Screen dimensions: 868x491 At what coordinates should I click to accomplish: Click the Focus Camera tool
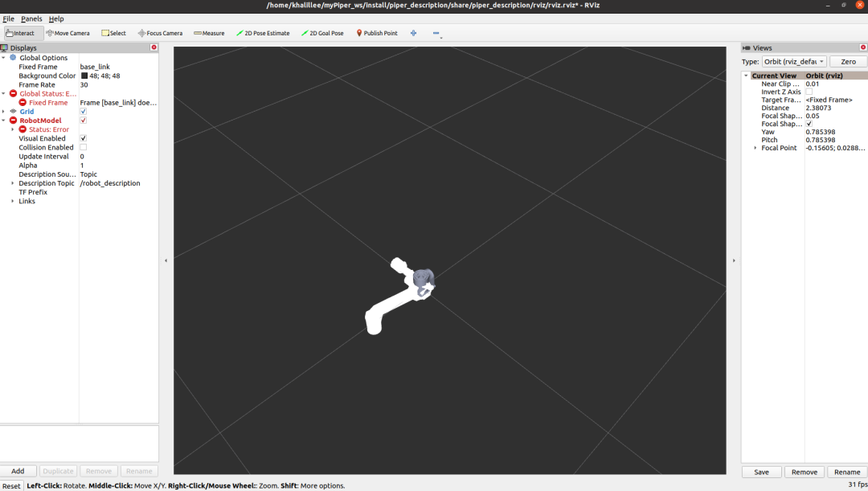160,33
